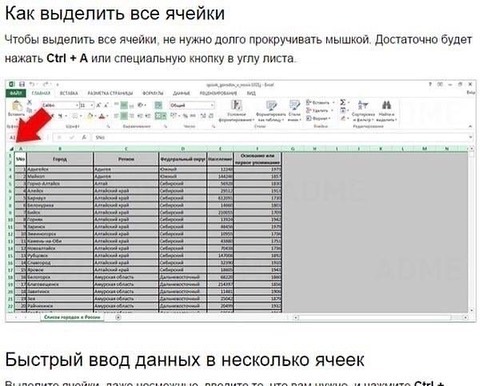
Task: Switch to the Данные ribbon tab
Action: tap(181, 93)
